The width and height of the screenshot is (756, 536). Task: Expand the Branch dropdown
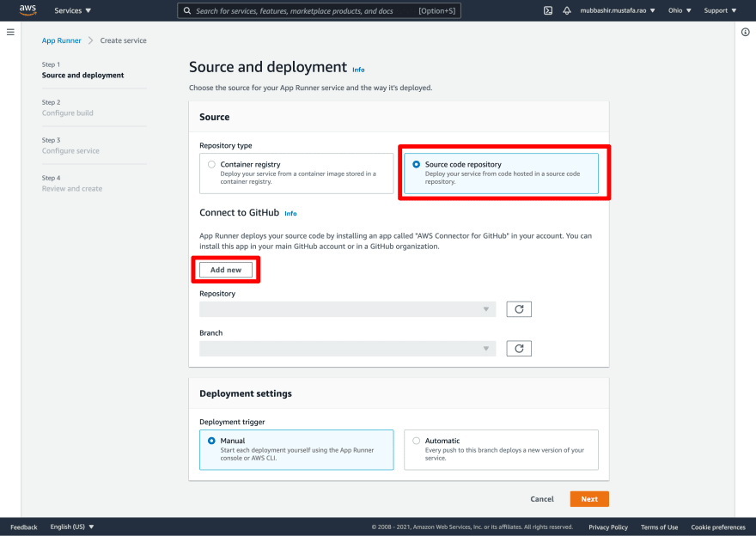point(347,349)
